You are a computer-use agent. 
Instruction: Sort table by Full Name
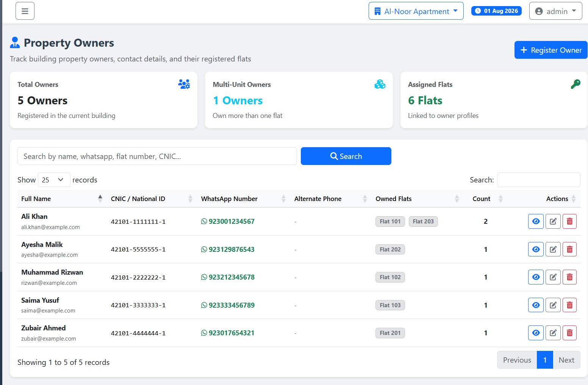(x=62, y=199)
